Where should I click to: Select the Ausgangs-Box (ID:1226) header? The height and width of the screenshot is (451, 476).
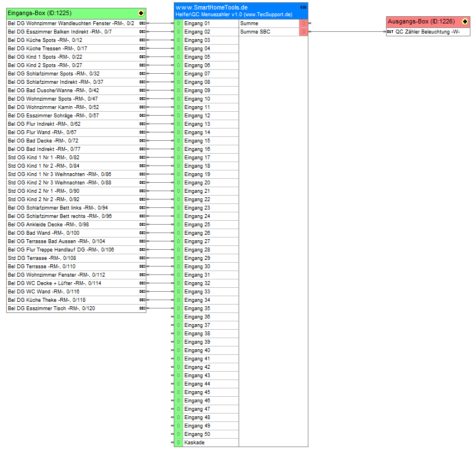click(428, 22)
